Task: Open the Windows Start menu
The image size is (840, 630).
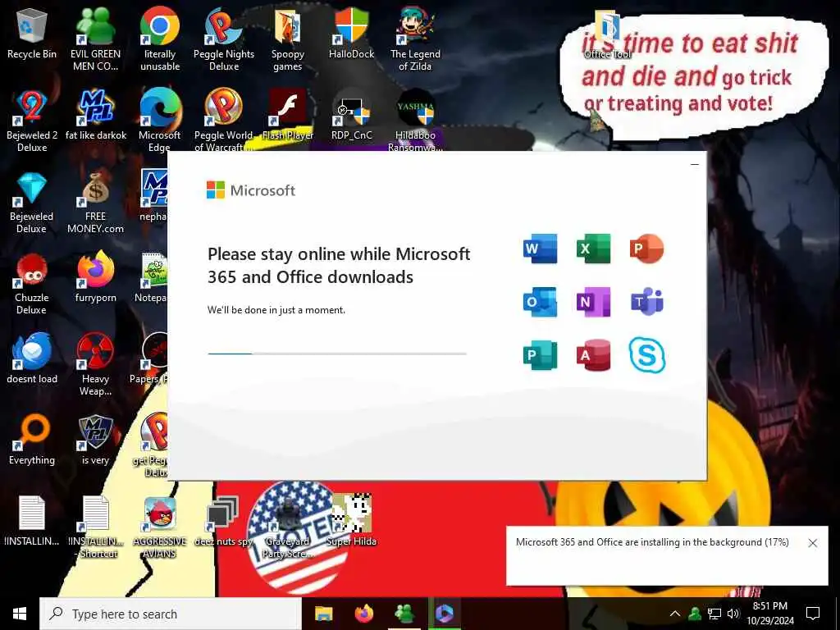Action: pyautogui.click(x=20, y=614)
